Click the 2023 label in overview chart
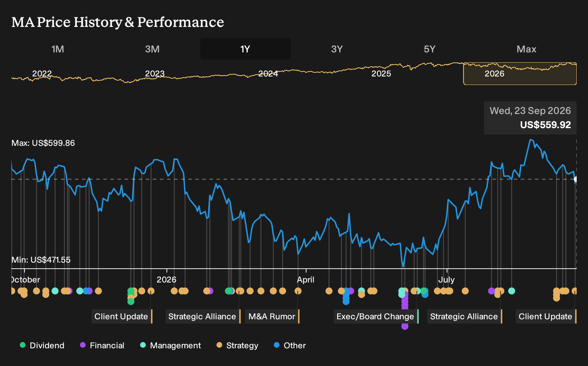The image size is (588, 366). tap(155, 74)
